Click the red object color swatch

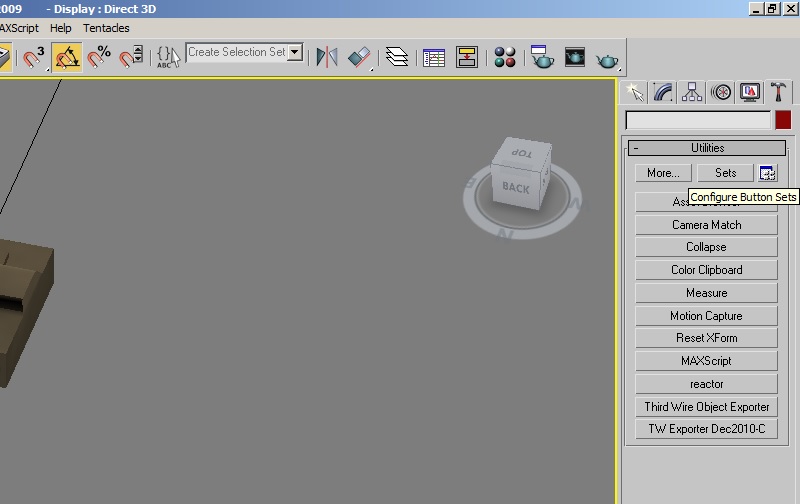pyautogui.click(x=783, y=120)
